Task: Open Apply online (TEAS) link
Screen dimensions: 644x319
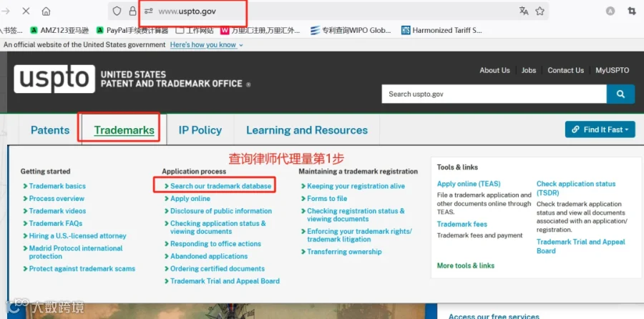Action: coord(469,184)
